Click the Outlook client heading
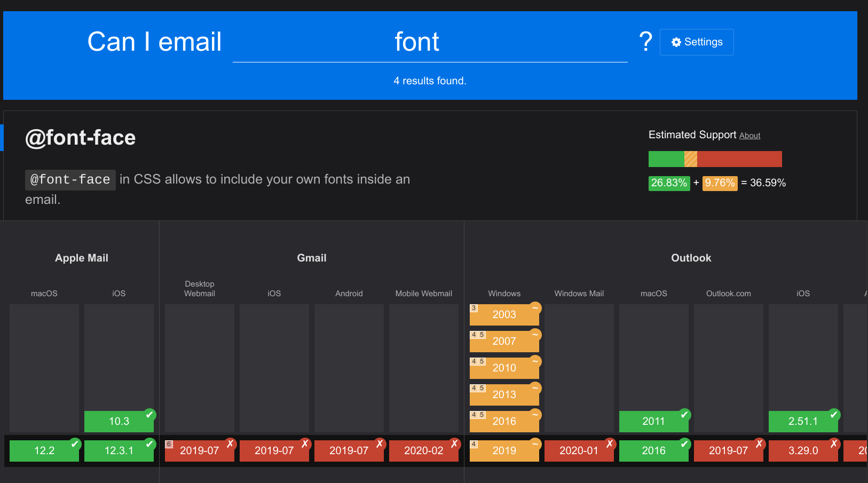The width and height of the screenshot is (868, 483). [x=691, y=258]
